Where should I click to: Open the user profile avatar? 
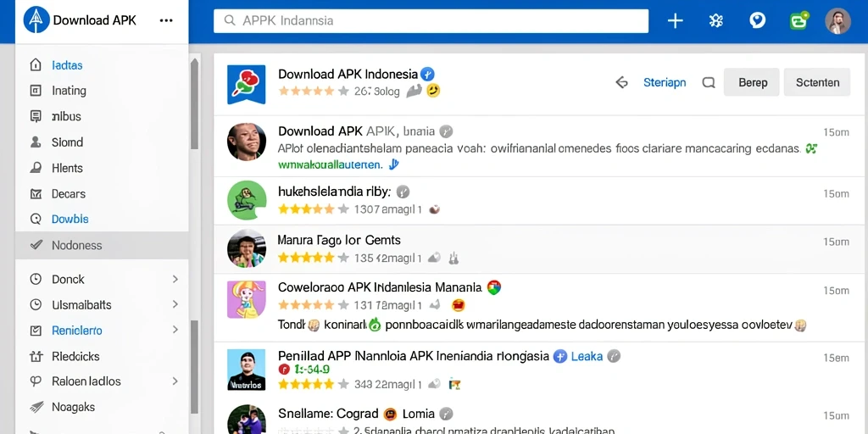click(x=837, y=21)
